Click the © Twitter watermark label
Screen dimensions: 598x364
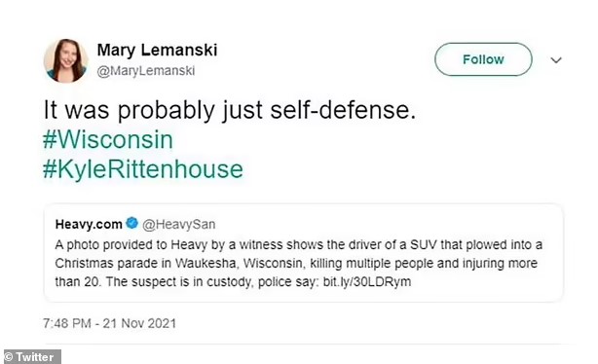(32, 357)
